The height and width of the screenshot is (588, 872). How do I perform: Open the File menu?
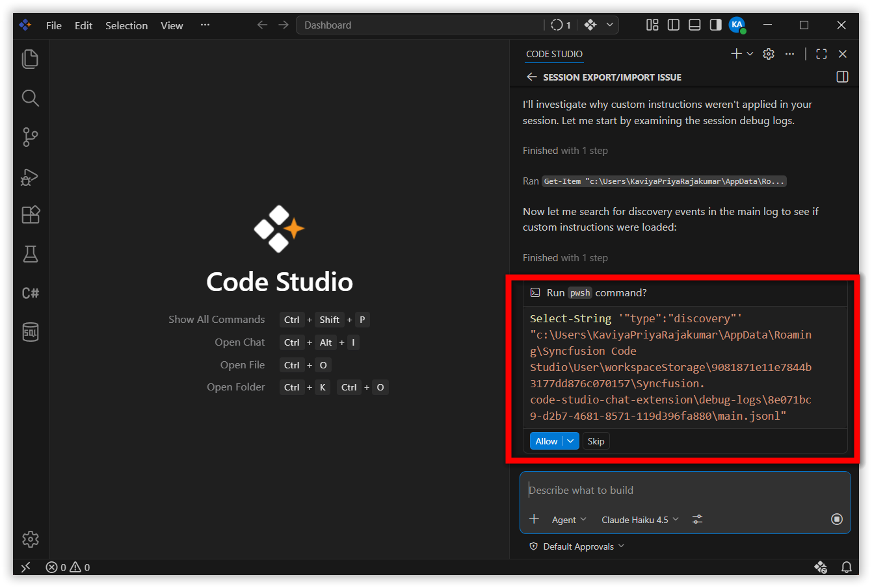(54, 25)
